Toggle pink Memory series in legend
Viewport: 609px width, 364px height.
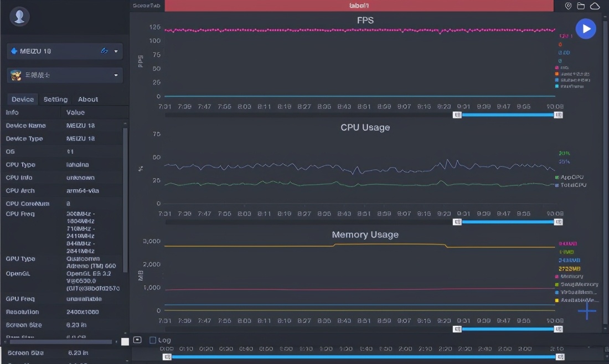tap(569, 276)
